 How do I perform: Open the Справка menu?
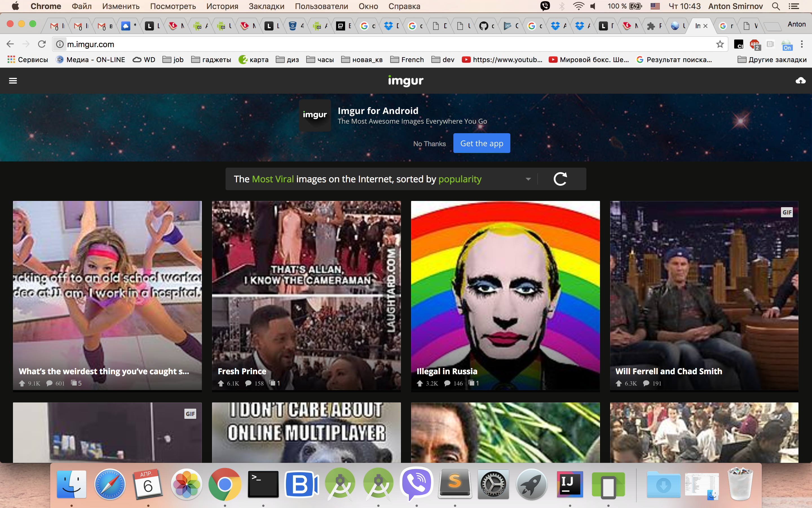click(x=404, y=6)
